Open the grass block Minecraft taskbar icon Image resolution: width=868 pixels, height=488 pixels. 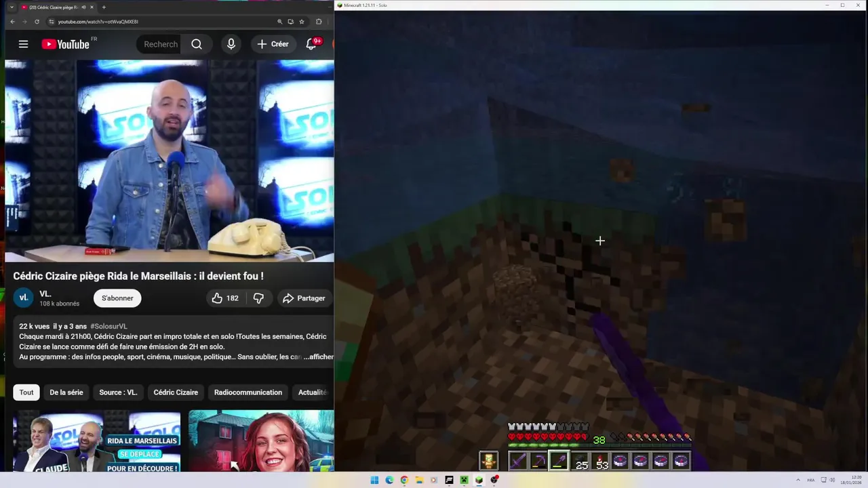pos(479,480)
